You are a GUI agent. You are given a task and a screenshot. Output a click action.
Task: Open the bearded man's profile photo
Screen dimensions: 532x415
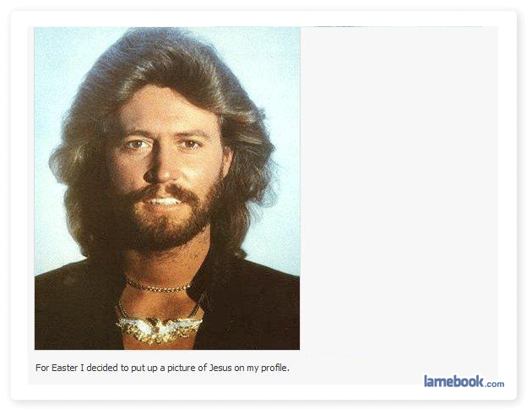click(167, 188)
